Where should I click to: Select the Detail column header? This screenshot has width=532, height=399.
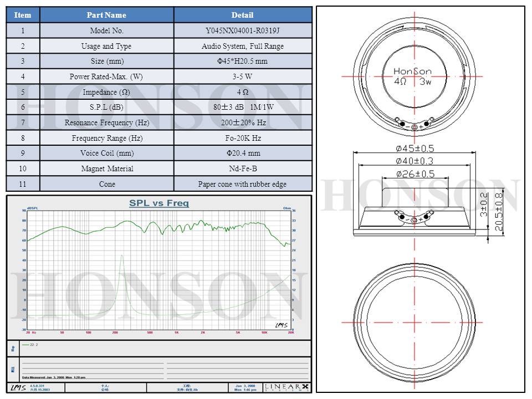242,15
